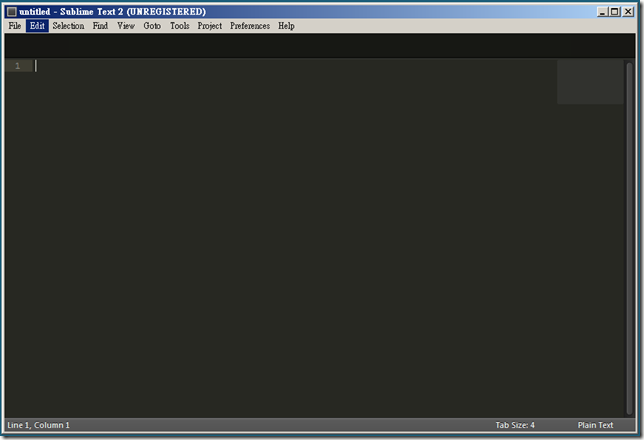This screenshot has height=440, width=644.
Task: Place cursor on the first editor line
Action: tap(295, 66)
